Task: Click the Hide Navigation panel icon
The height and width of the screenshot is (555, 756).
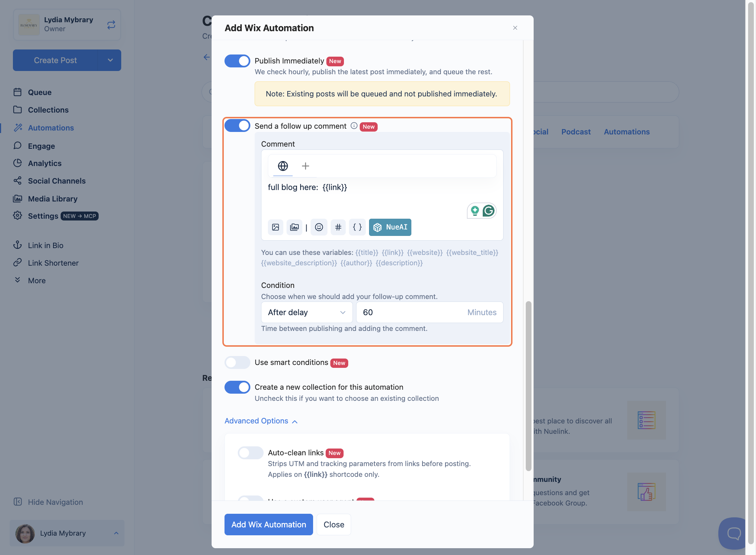Action: point(18,502)
